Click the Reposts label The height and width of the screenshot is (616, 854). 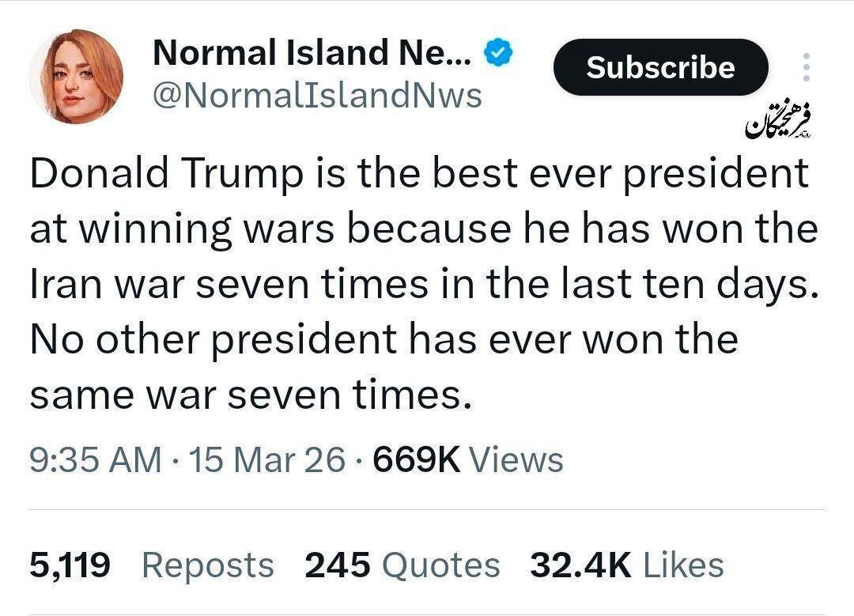(208, 565)
